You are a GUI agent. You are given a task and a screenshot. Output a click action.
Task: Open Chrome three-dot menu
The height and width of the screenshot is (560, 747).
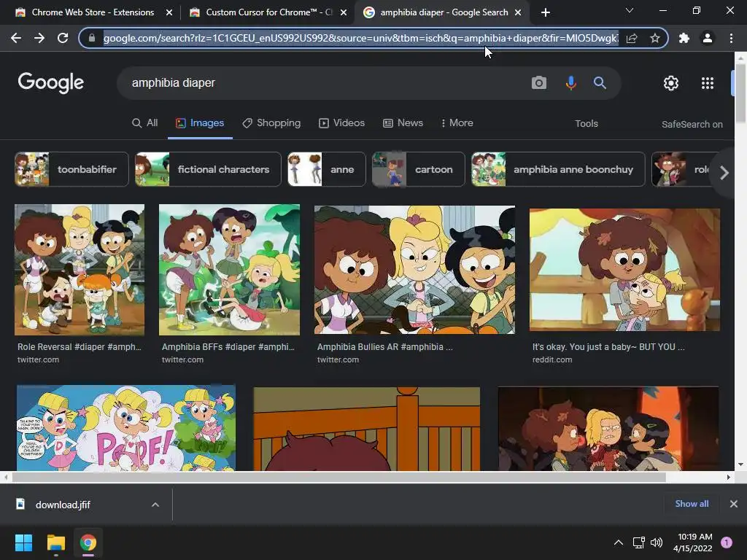point(731,38)
